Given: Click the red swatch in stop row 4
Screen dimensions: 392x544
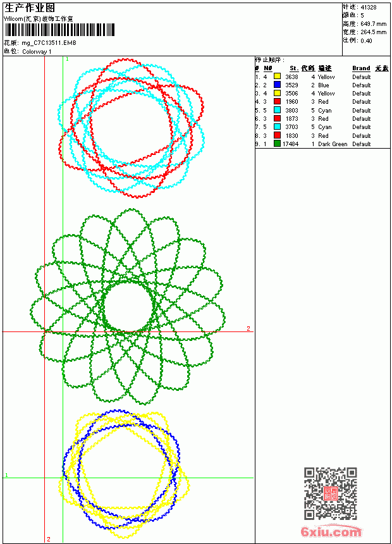Looking at the screenshot, I should coord(277,101).
